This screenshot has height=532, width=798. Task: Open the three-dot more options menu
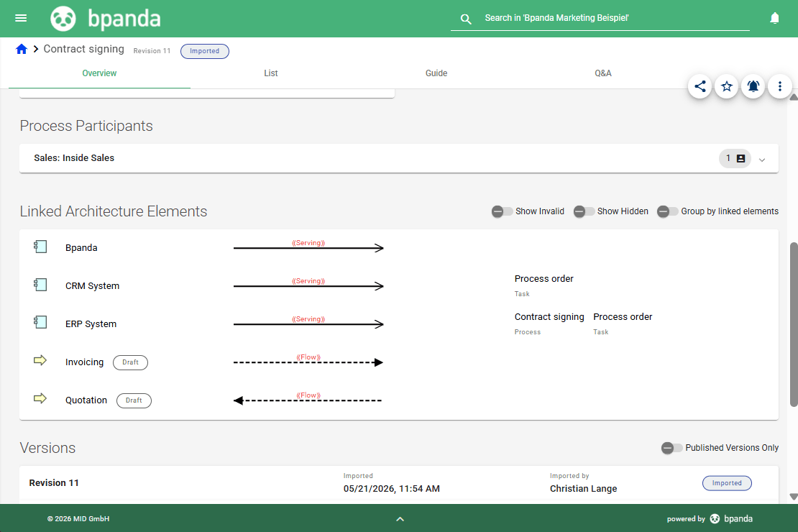(x=780, y=86)
